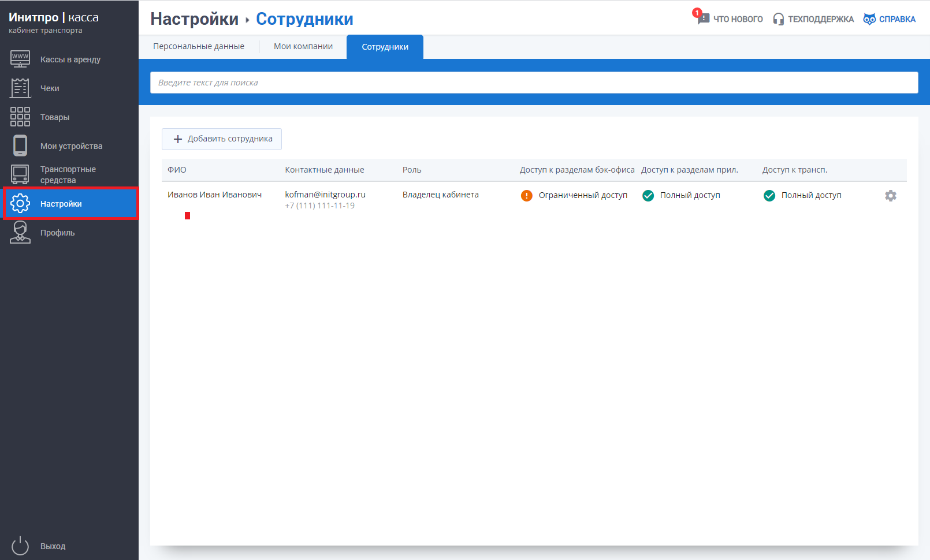Click the Чеки receipt icon
Screen dimensions: 930x560
pyautogui.click(x=20, y=88)
